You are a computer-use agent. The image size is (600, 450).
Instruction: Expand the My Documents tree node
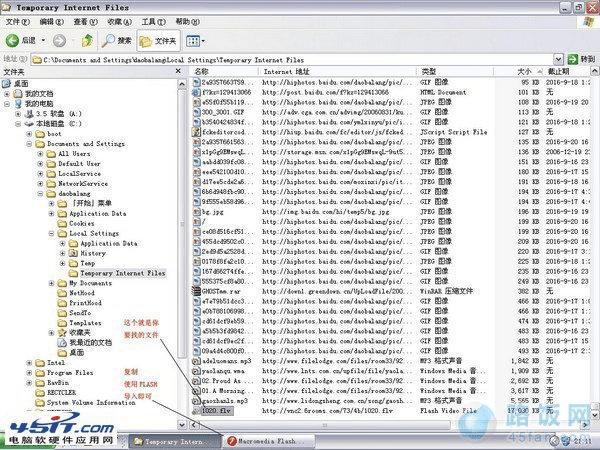pos(7,94)
